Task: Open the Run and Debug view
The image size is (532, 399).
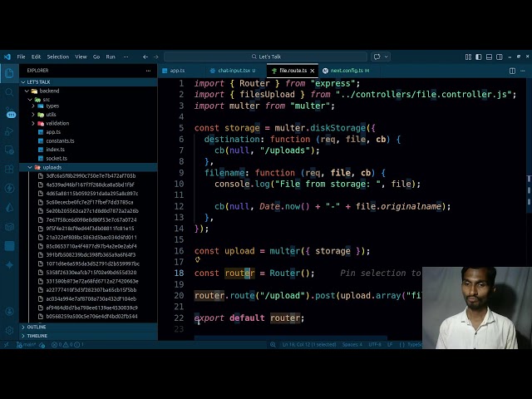Action: [x=9, y=131]
